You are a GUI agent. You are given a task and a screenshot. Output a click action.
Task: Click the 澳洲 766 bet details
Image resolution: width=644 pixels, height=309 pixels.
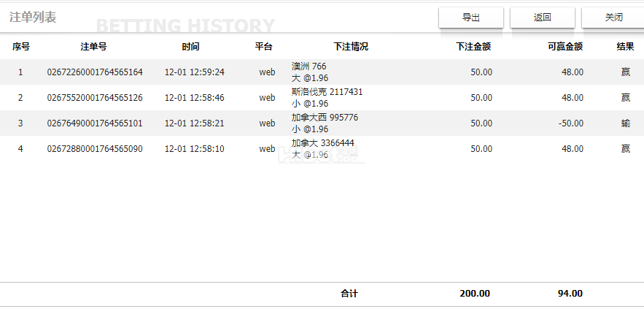point(309,66)
